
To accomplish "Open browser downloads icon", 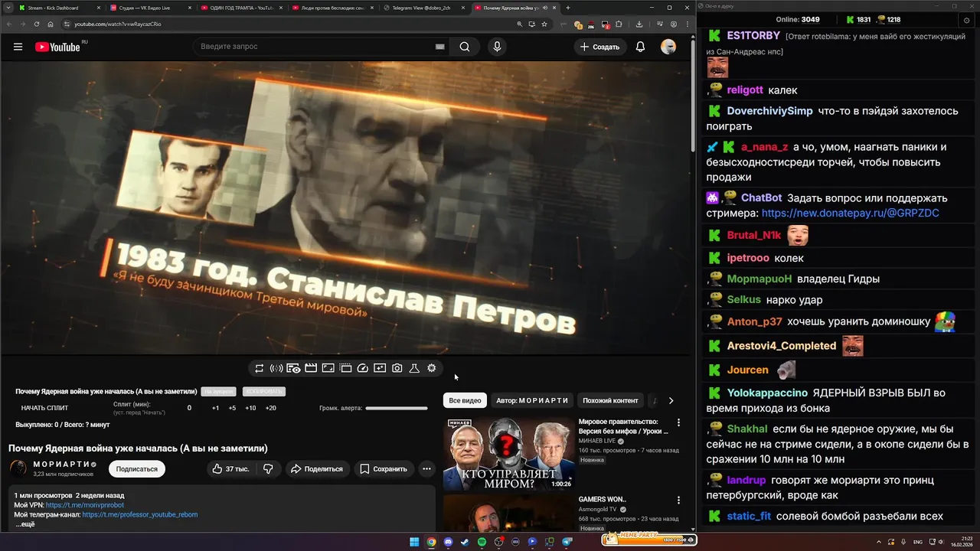I will point(639,24).
